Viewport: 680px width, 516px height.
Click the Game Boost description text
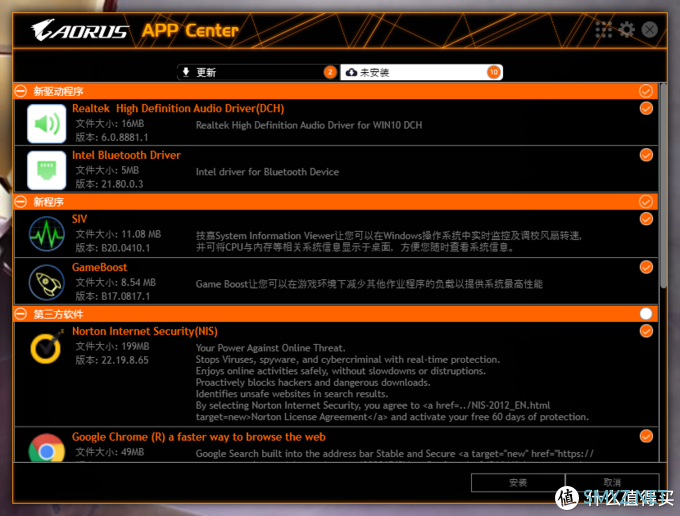point(369,284)
